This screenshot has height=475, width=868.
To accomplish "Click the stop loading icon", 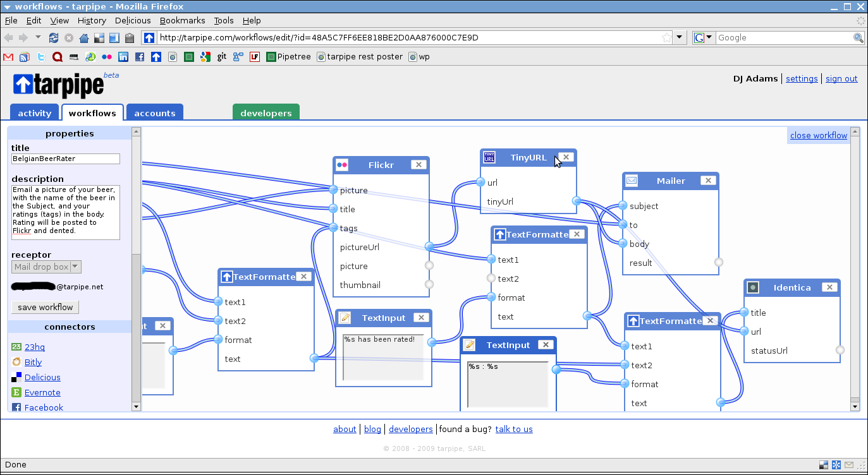I will click(69, 38).
